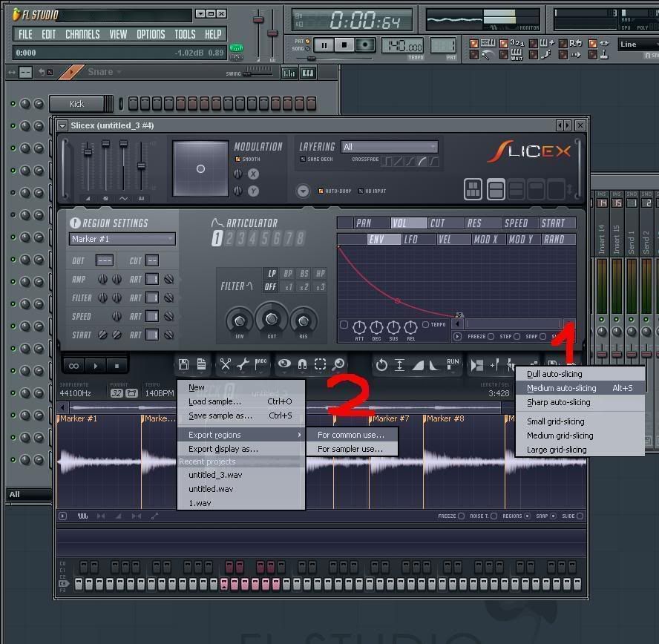The image size is (659, 644).
Task: Click the RUN script icon
Action: pyautogui.click(x=453, y=364)
